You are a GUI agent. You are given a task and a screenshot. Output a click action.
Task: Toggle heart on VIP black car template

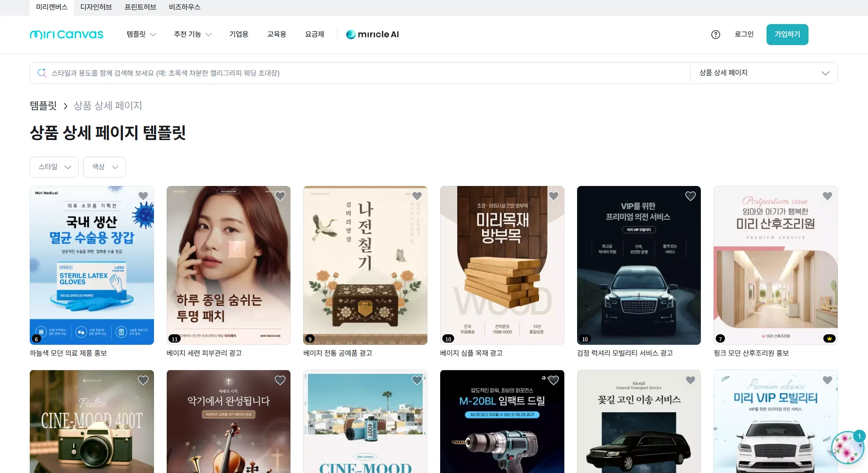pos(690,196)
